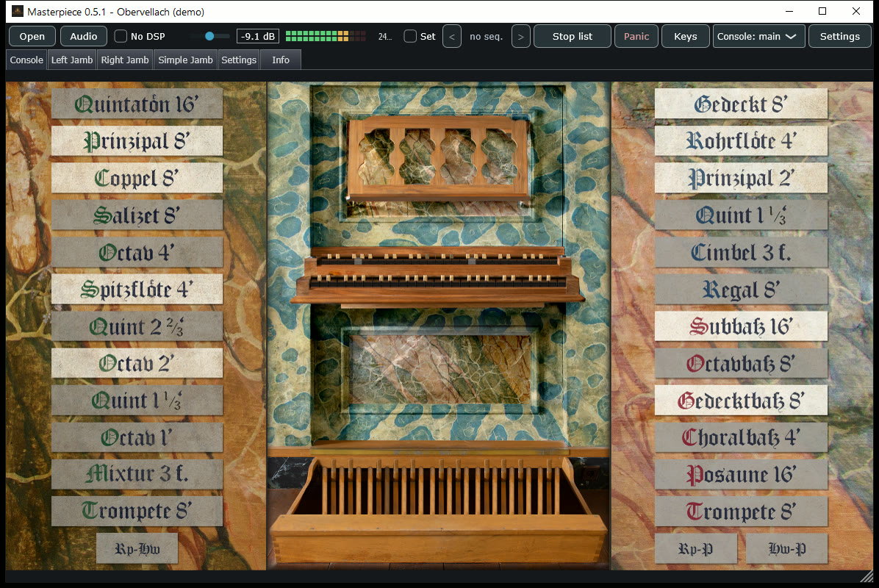This screenshot has width=879, height=588.
Task: Toggle the left Prinzipal 8' stop
Action: pyautogui.click(x=137, y=140)
